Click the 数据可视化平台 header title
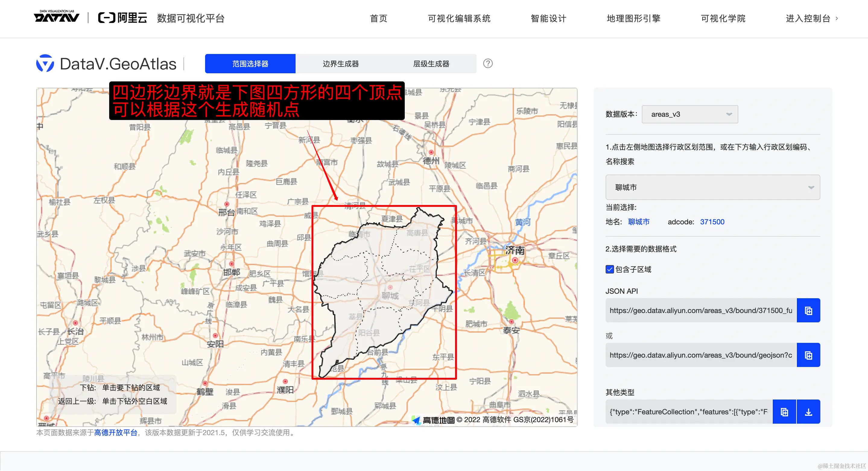Screen dimensions: 868x471 click(x=191, y=18)
